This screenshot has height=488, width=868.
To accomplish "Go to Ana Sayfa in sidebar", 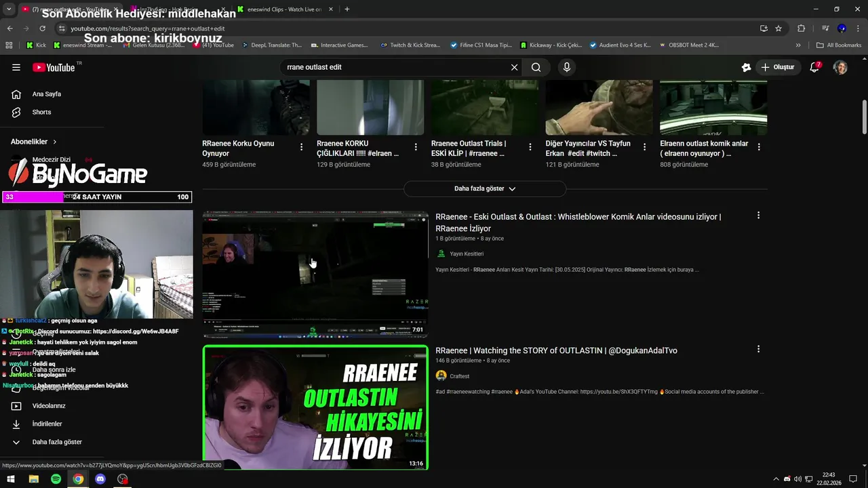I will pyautogui.click(x=46, y=94).
